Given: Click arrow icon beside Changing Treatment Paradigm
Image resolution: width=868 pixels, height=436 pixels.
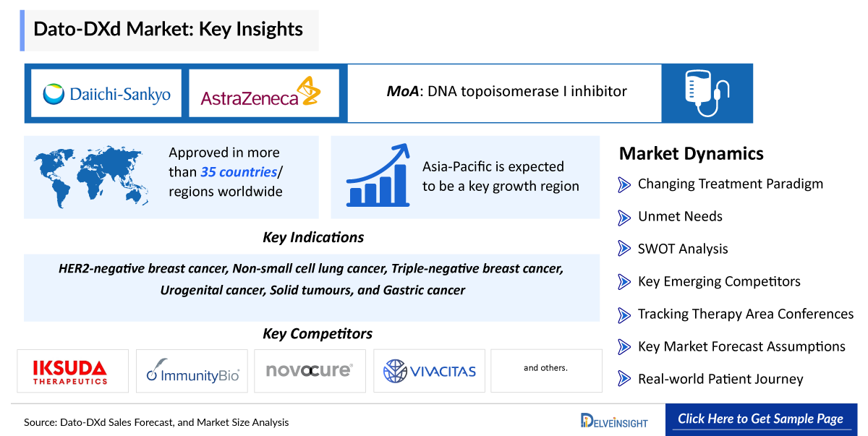Looking at the screenshot, I should (x=624, y=184).
